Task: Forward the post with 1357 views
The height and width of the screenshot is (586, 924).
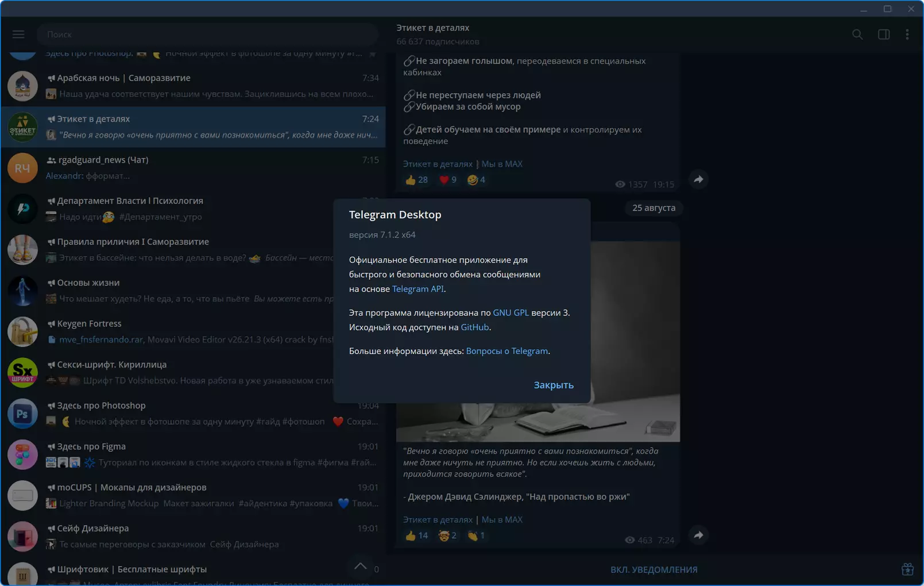Action: pos(698,180)
